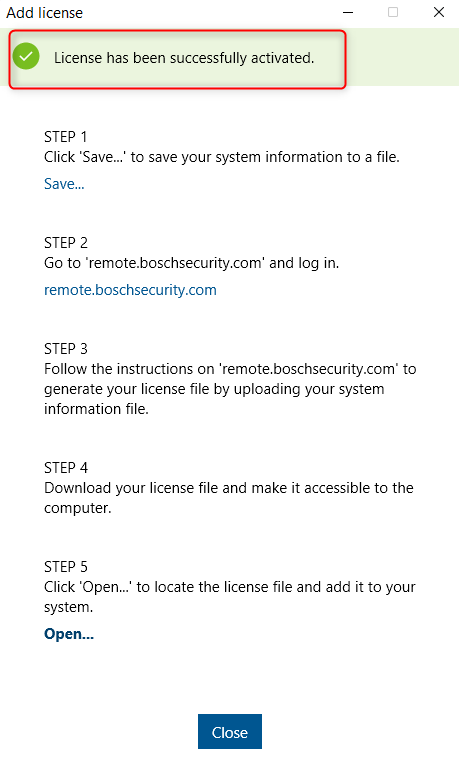Select the 'License has been successfully activated' message
Screen dimensions: 459x773
click(x=184, y=58)
